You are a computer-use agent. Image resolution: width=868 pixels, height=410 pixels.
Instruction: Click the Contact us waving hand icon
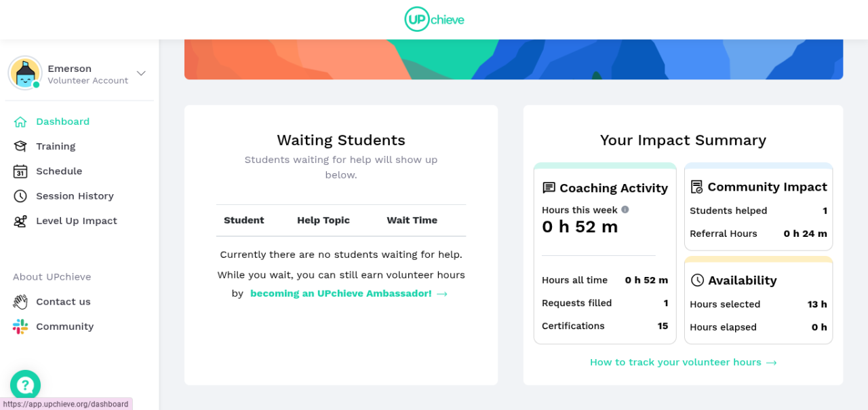coord(20,302)
